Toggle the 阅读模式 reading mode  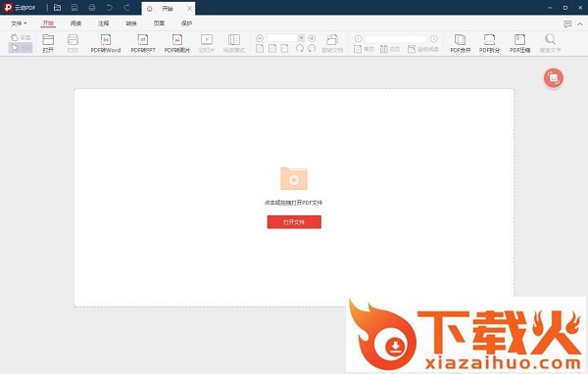tap(234, 43)
